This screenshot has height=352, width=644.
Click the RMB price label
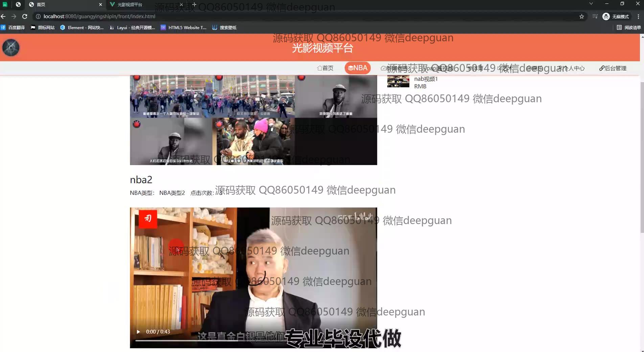420,86
